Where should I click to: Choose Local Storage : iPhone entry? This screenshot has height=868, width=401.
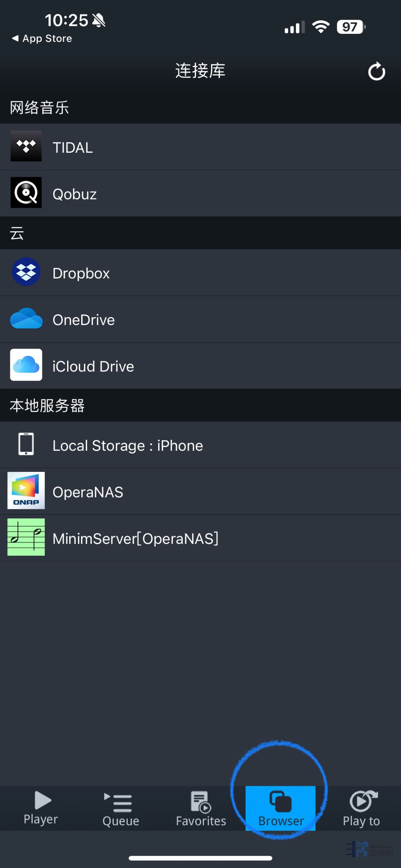coord(128,446)
